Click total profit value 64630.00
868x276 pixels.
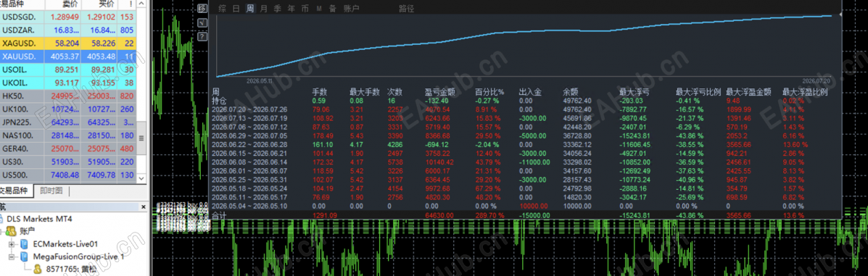[x=439, y=215]
